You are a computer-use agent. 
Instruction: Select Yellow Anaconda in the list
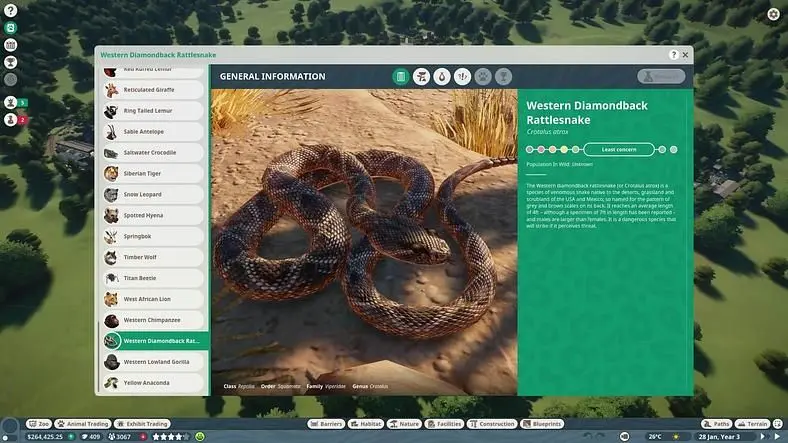point(153,383)
